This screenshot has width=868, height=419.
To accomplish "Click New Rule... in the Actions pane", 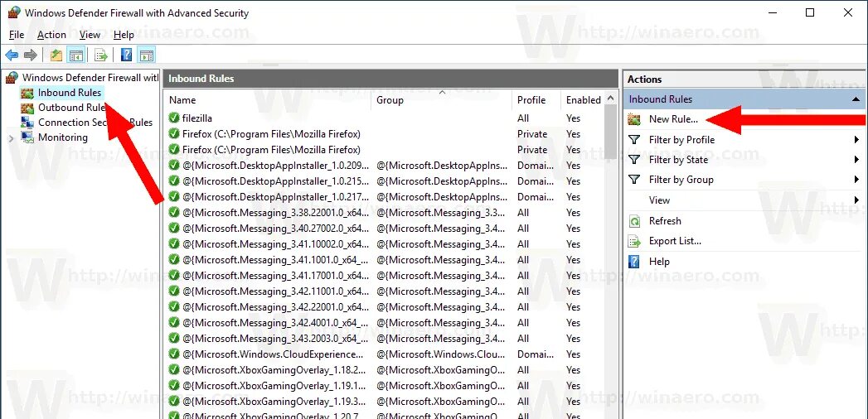I will point(673,119).
